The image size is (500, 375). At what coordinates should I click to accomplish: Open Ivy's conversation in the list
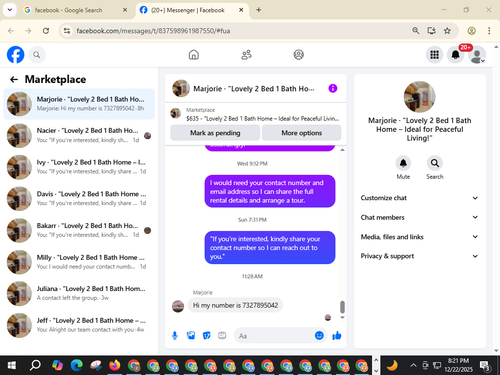[x=79, y=167]
